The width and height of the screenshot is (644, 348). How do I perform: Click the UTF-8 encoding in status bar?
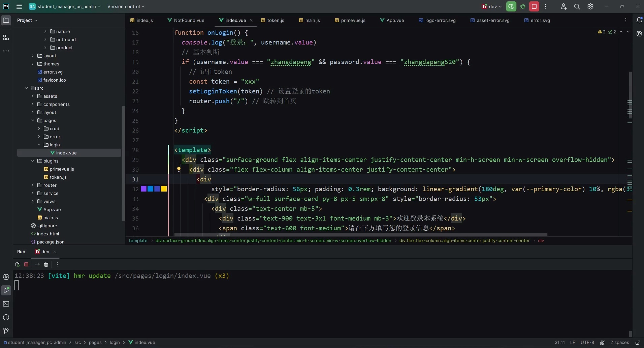pos(587,342)
